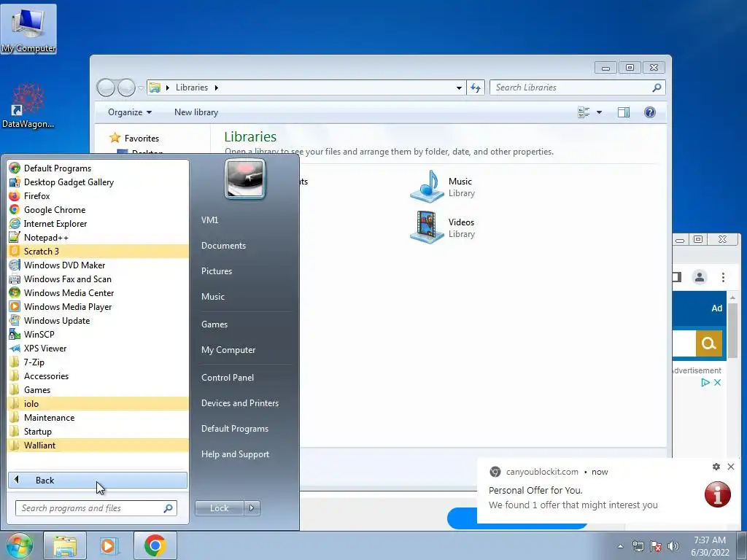This screenshot has height=560, width=747.
Task: Open the change view dropdown arrow
Action: pos(600,112)
